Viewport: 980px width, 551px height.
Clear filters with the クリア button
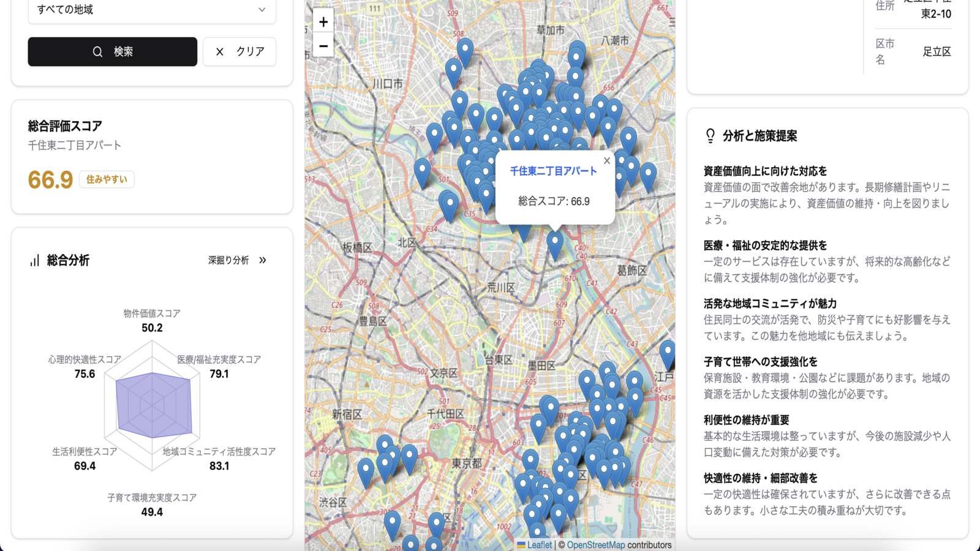pyautogui.click(x=239, y=51)
